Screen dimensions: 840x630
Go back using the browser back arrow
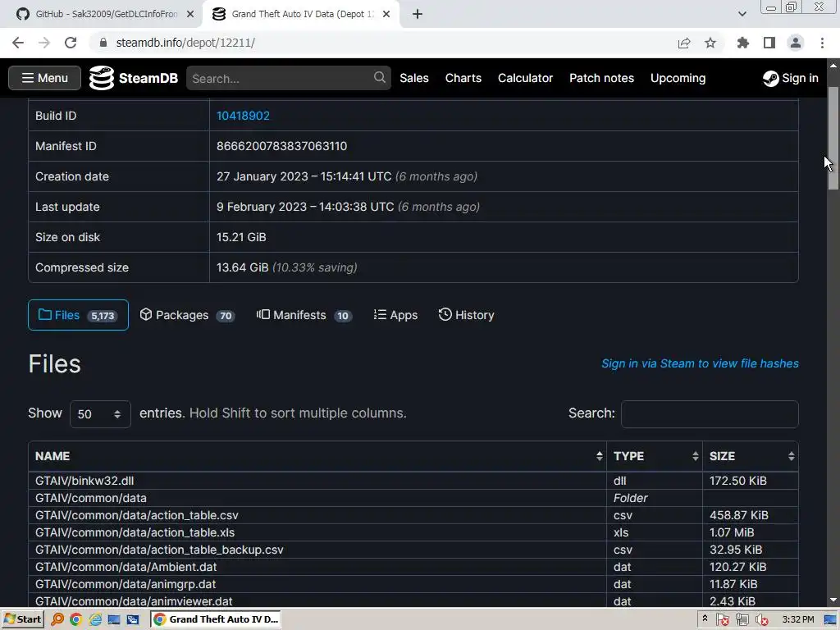18,43
